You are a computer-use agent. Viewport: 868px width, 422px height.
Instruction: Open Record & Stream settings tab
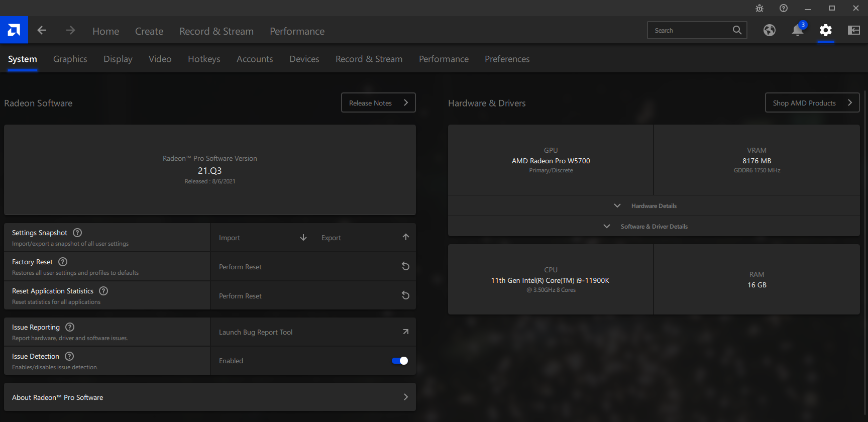pyautogui.click(x=369, y=59)
